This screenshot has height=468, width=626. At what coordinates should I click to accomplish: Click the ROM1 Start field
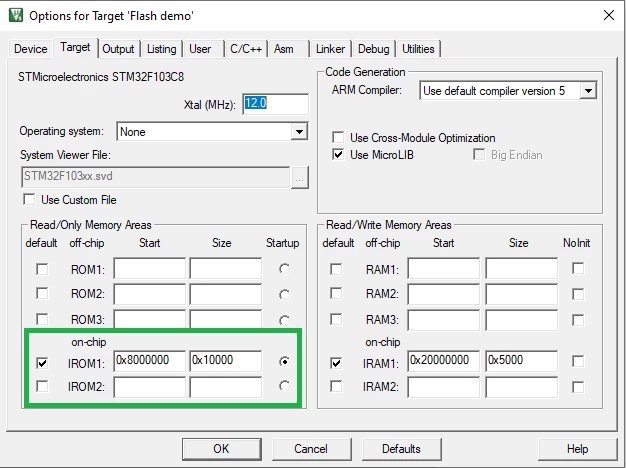click(x=150, y=268)
